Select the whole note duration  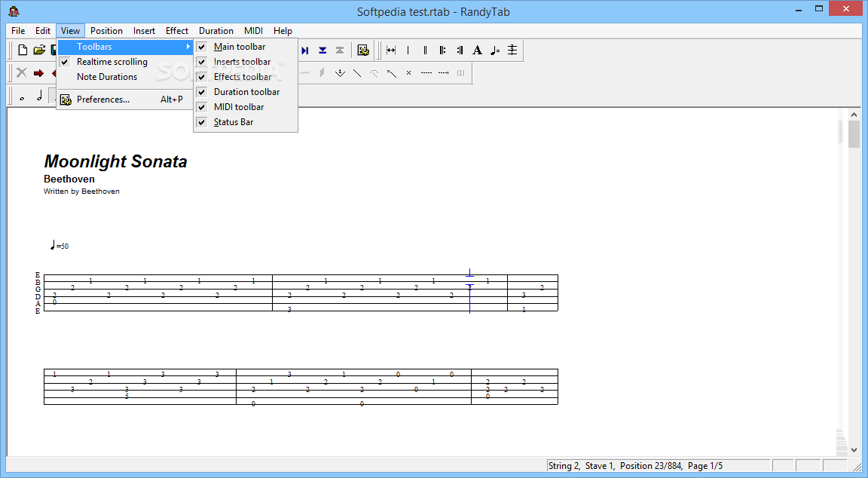(x=22, y=98)
